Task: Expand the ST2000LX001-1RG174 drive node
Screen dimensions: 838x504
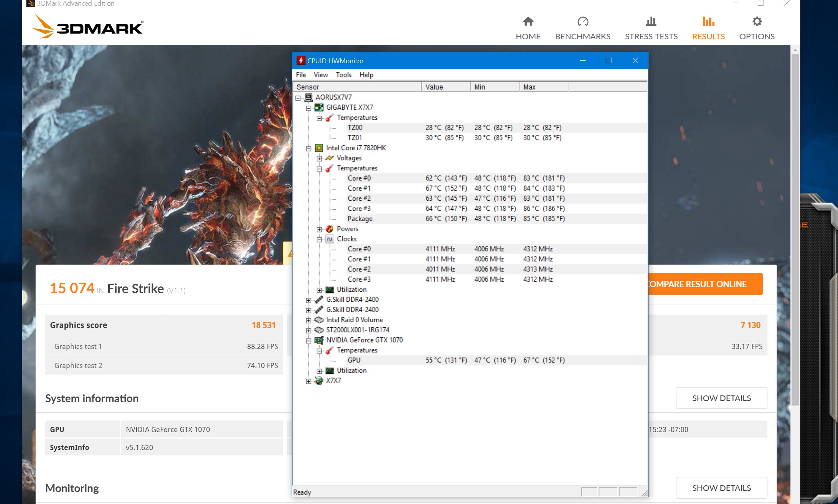Action: coord(309,331)
